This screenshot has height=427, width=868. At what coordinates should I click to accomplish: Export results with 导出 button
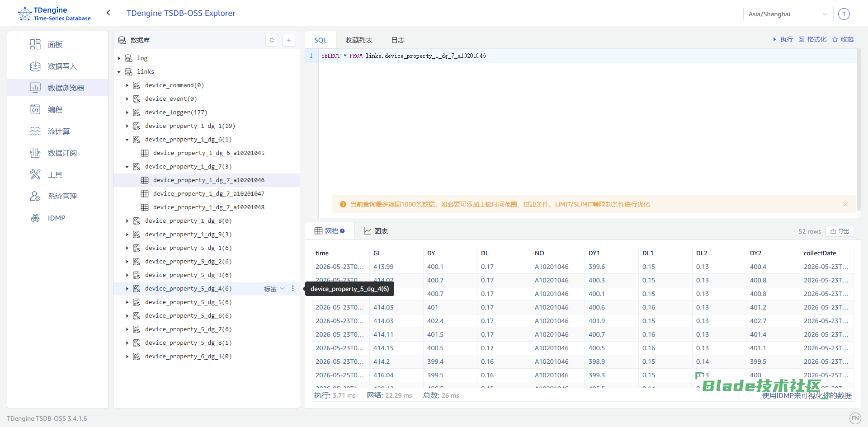pyautogui.click(x=840, y=231)
